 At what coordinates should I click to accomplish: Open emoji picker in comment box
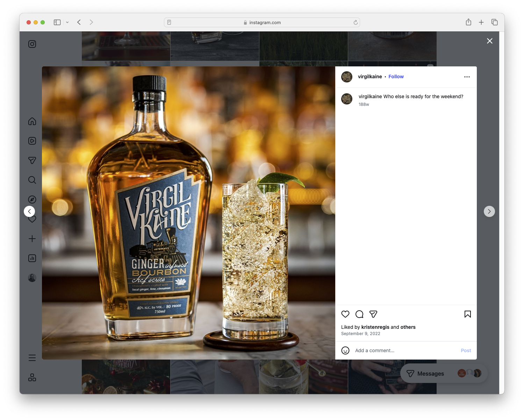coord(345,350)
